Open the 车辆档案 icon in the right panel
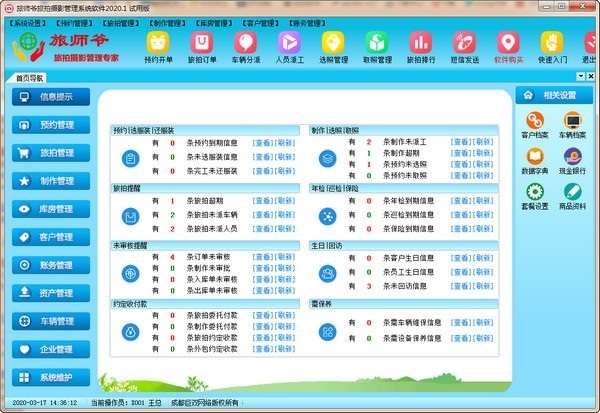The width and height of the screenshot is (600, 413). pyautogui.click(x=572, y=125)
